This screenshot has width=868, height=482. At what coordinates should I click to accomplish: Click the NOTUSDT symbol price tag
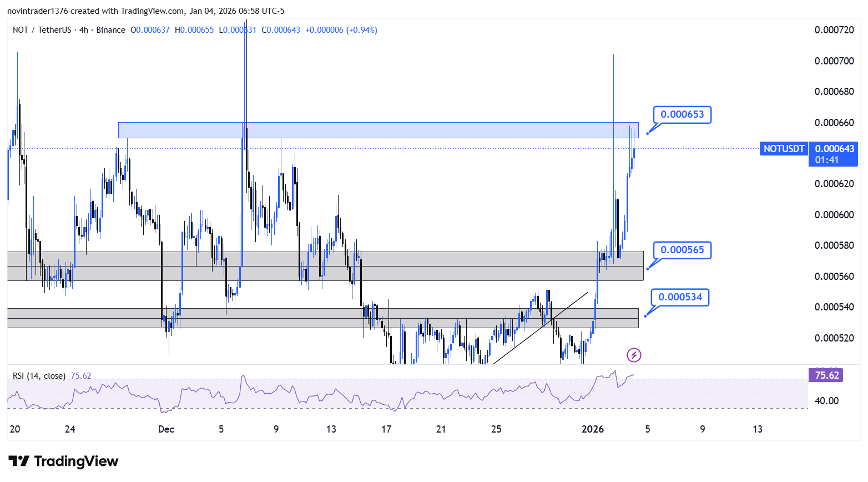(x=784, y=149)
